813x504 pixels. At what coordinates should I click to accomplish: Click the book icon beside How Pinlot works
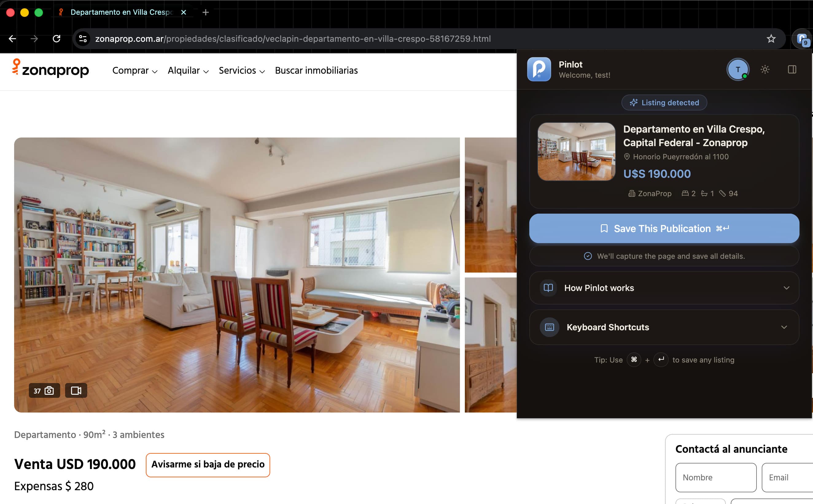(548, 288)
